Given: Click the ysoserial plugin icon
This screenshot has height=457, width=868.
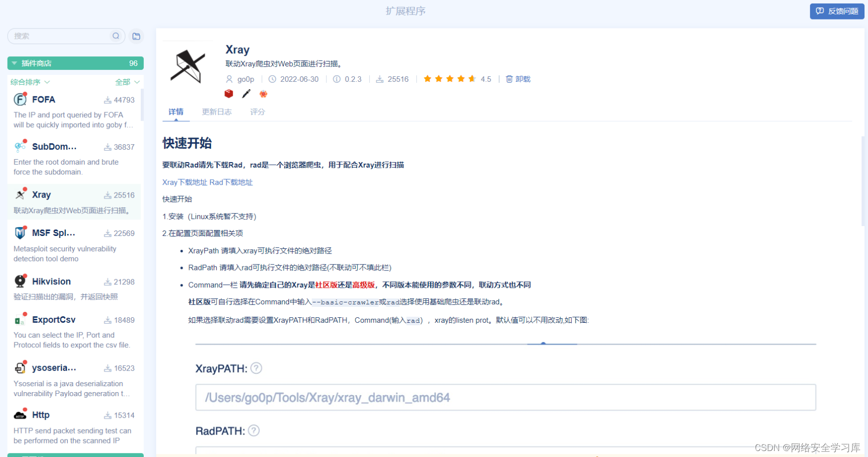Looking at the screenshot, I should click(x=20, y=368).
